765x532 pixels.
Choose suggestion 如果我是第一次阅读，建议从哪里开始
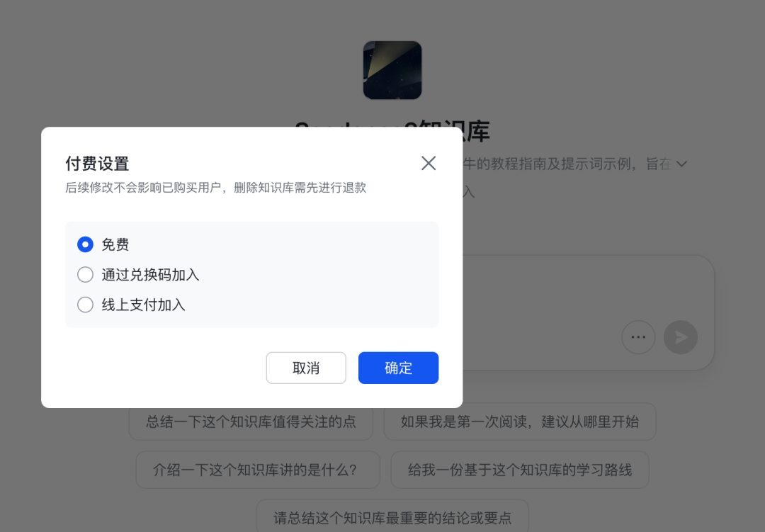(x=520, y=421)
